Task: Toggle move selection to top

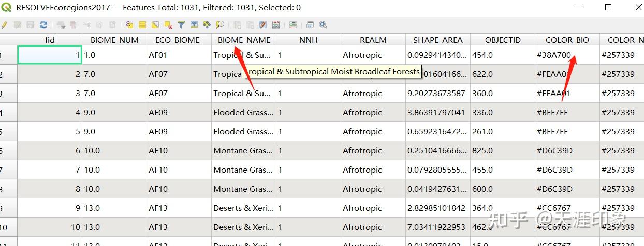Action: coord(194,24)
